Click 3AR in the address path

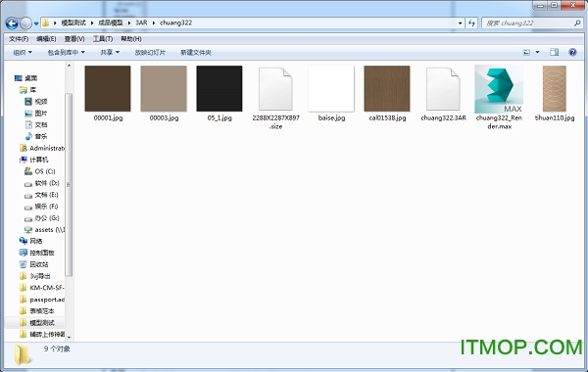[141, 23]
